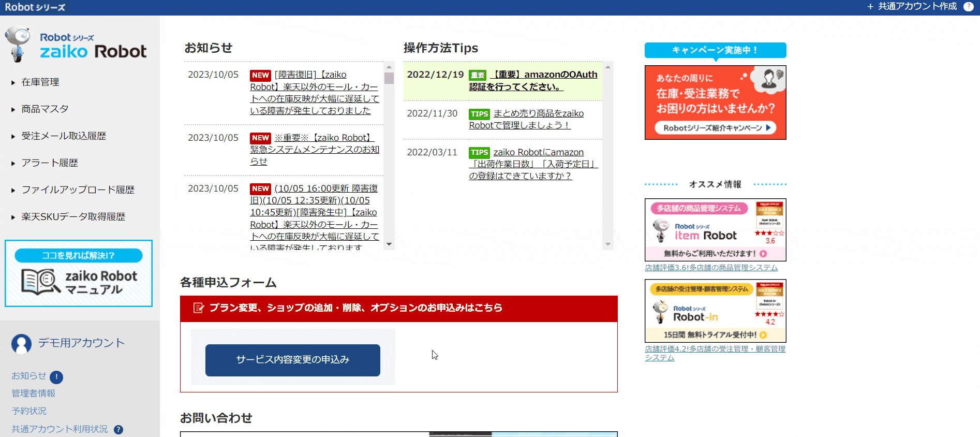980x437 pixels.
Task: Click the 操作方法Tips list scroll-up arrow
Action: point(608,67)
